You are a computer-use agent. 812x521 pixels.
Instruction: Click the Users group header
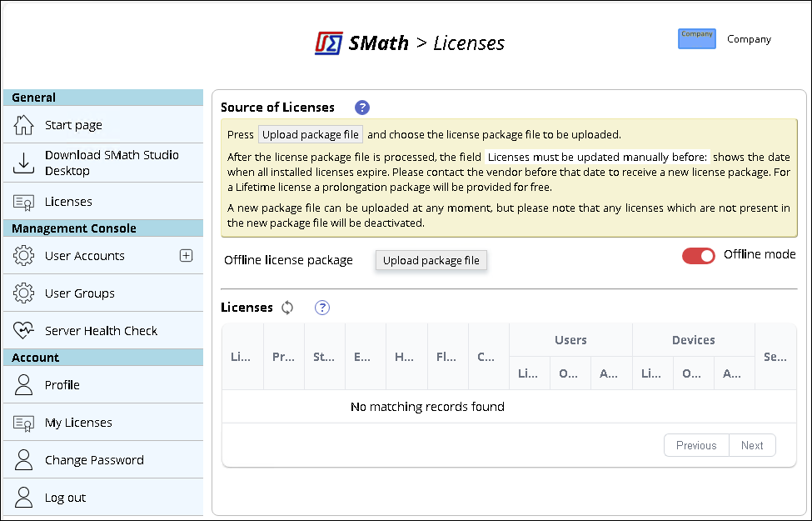570,340
